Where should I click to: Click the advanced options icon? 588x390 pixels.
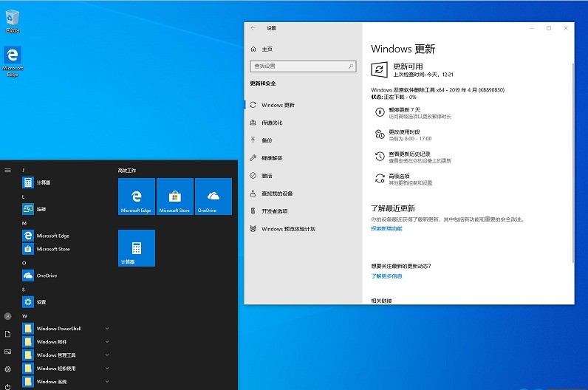click(x=380, y=179)
